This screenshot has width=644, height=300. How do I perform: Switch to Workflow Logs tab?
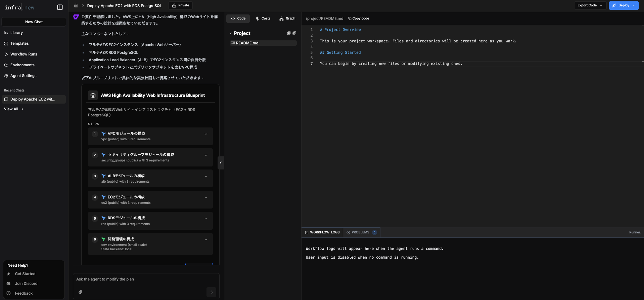coord(322,232)
